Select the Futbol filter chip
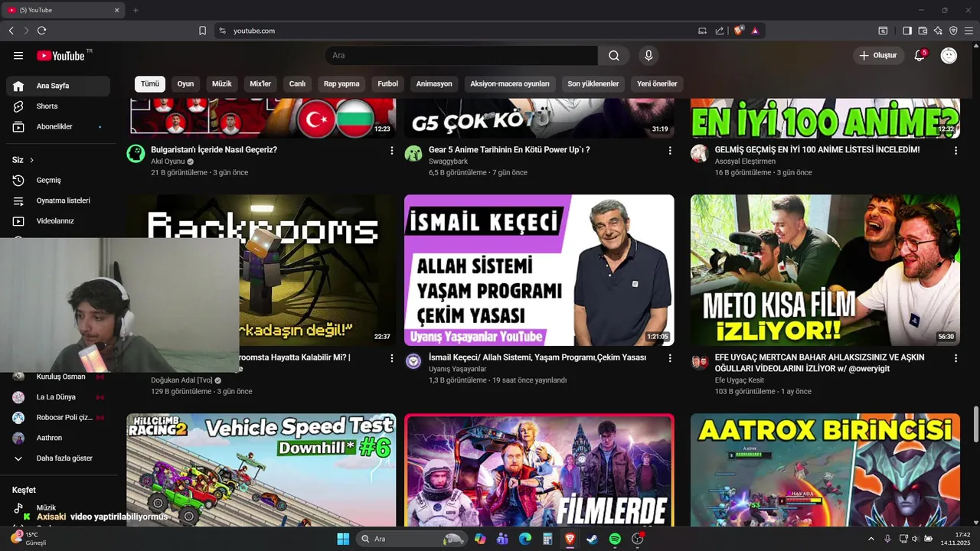Image resolution: width=980 pixels, height=551 pixels. 387,84
